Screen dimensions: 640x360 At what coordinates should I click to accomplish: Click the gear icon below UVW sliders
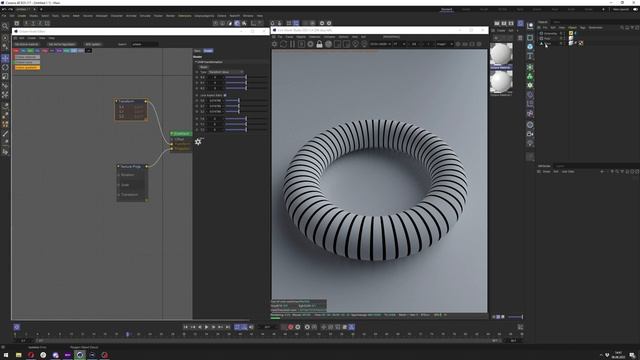(x=198, y=142)
